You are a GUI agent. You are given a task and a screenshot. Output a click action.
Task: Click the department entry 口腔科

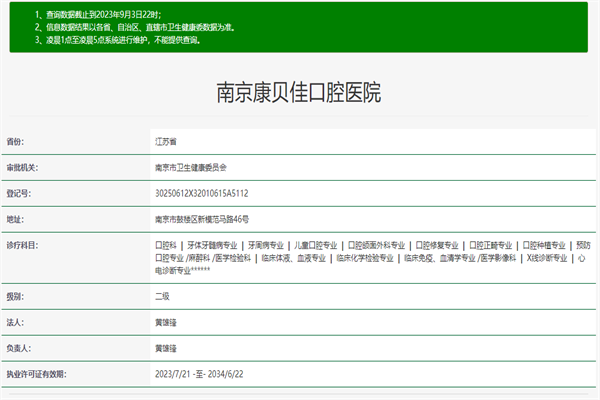[166, 245]
